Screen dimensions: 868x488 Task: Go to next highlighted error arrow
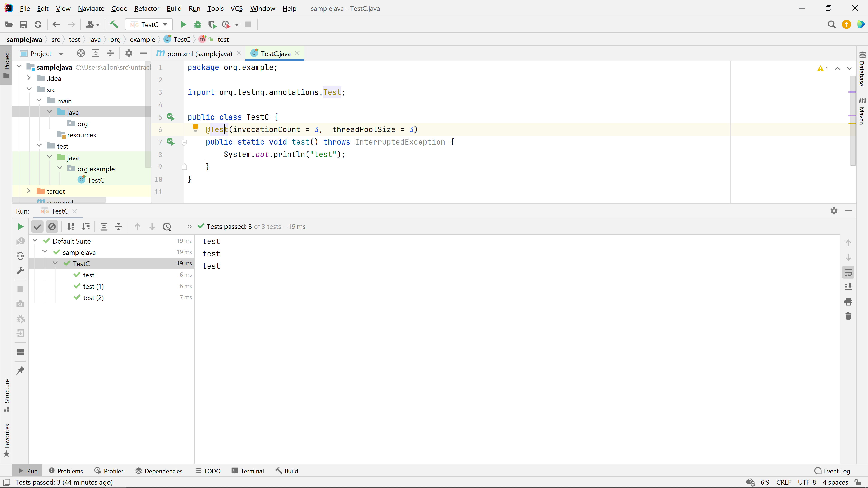tap(849, 69)
